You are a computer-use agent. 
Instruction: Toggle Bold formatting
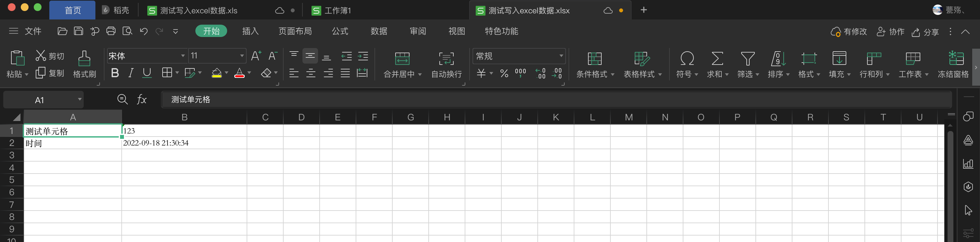115,73
